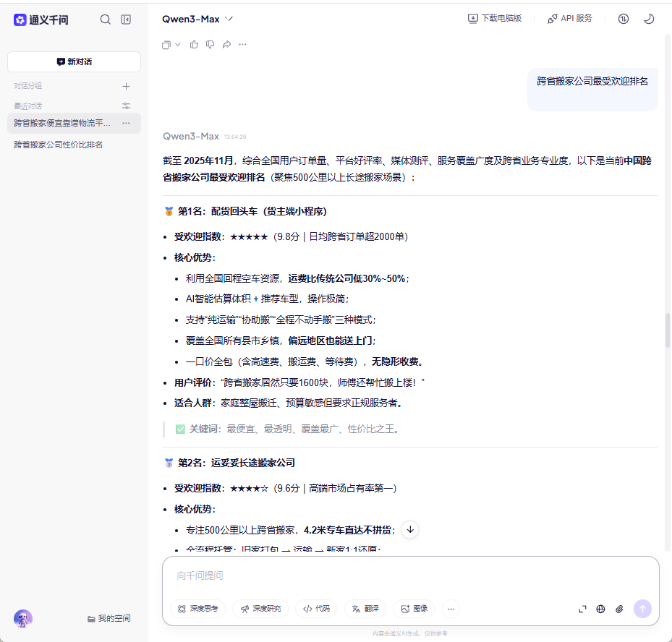Copy the response with copy icon
Image resolution: width=672 pixels, height=642 pixels.
pyautogui.click(x=166, y=45)
